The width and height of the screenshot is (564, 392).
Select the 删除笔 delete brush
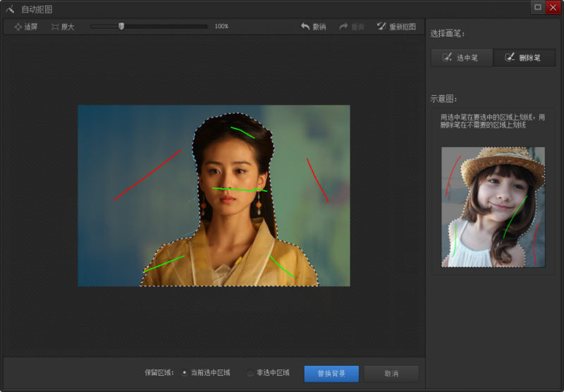point(525,58)
